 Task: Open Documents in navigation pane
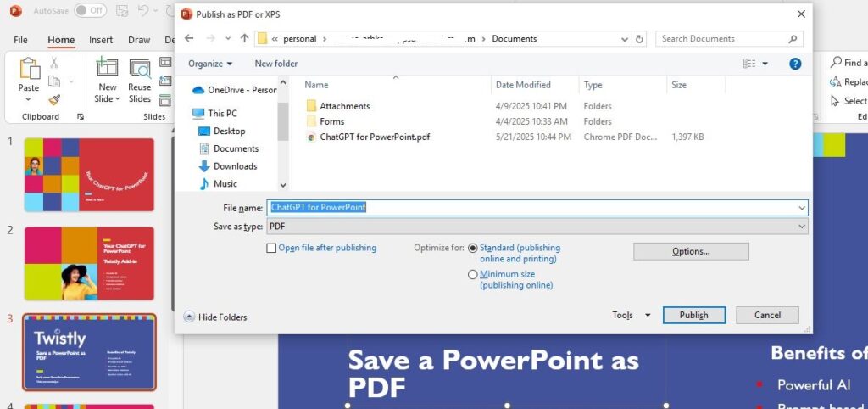[228, 148]
